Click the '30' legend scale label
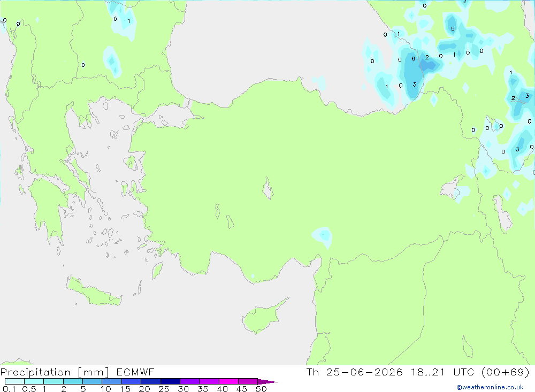 [x=184, y=389]
